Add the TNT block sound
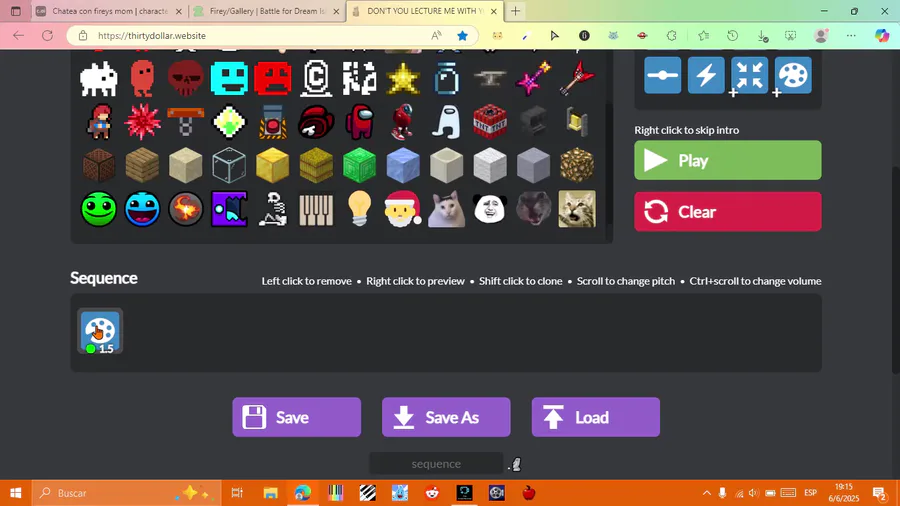900x506 pixels. [x=490, y=122]
